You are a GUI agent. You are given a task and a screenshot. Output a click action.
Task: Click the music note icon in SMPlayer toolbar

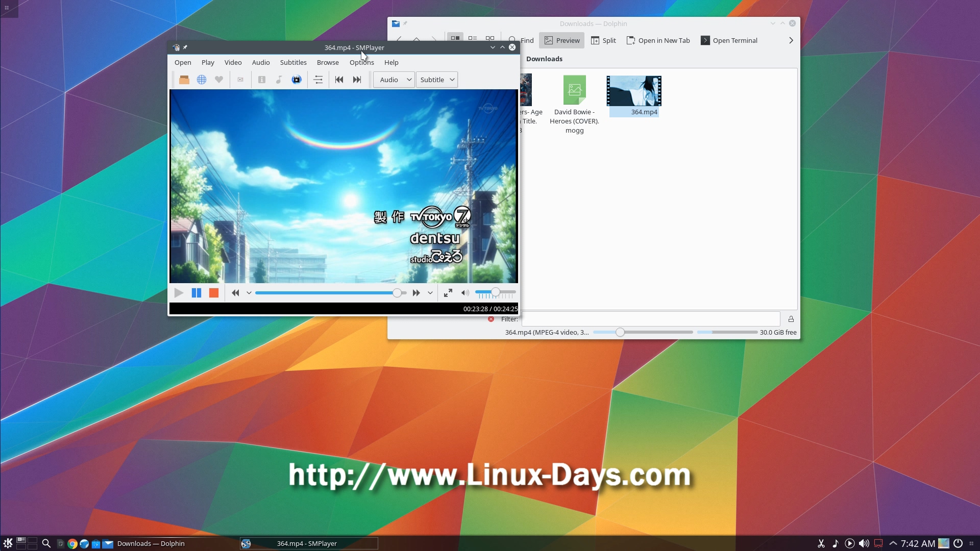(x=279, y=80)
